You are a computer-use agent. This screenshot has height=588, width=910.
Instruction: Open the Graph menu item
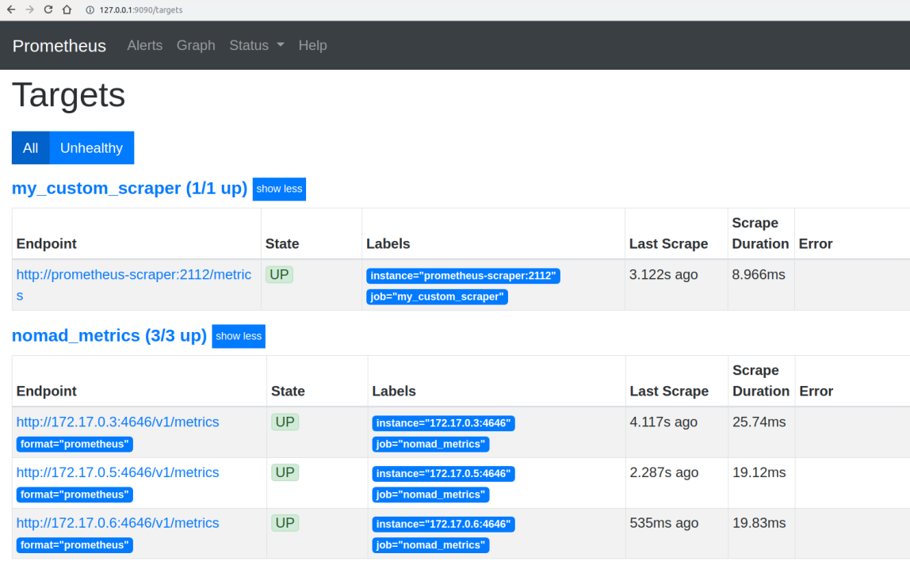pyautogui.click(x=196, y=45)
